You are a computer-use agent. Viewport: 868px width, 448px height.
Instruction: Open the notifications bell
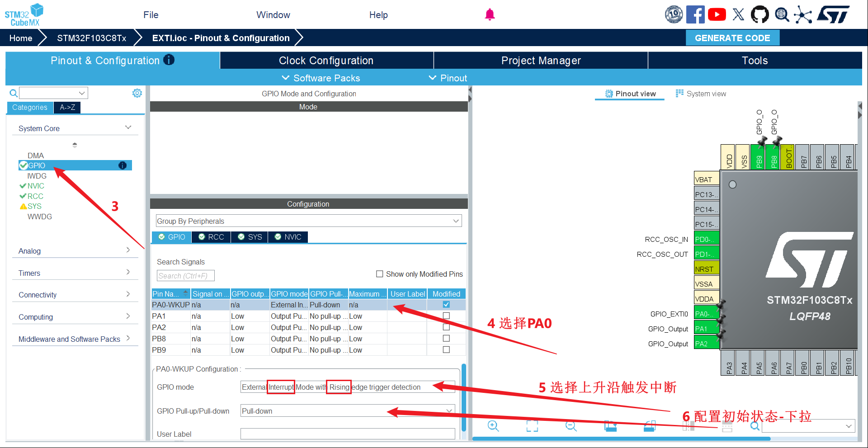[x=490, y=14]
